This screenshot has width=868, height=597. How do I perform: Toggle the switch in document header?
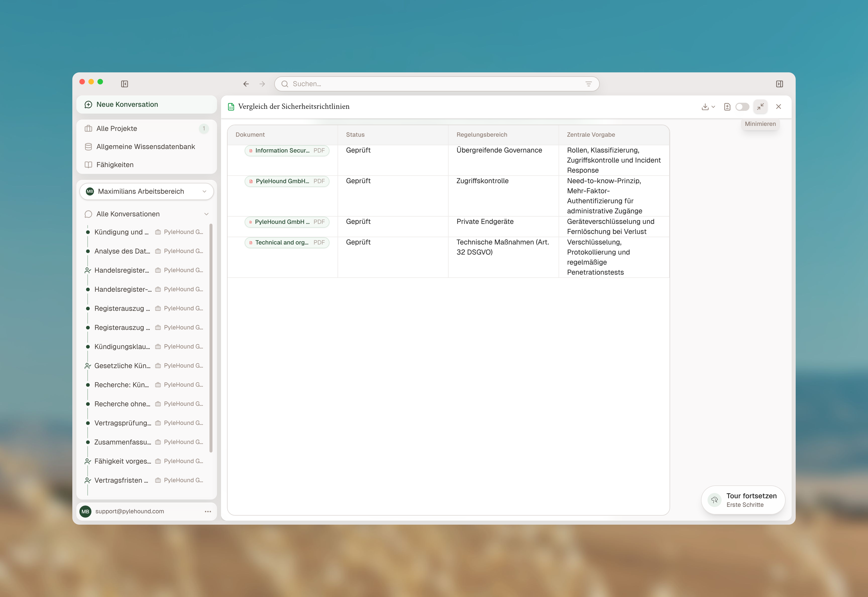point(742,107)
